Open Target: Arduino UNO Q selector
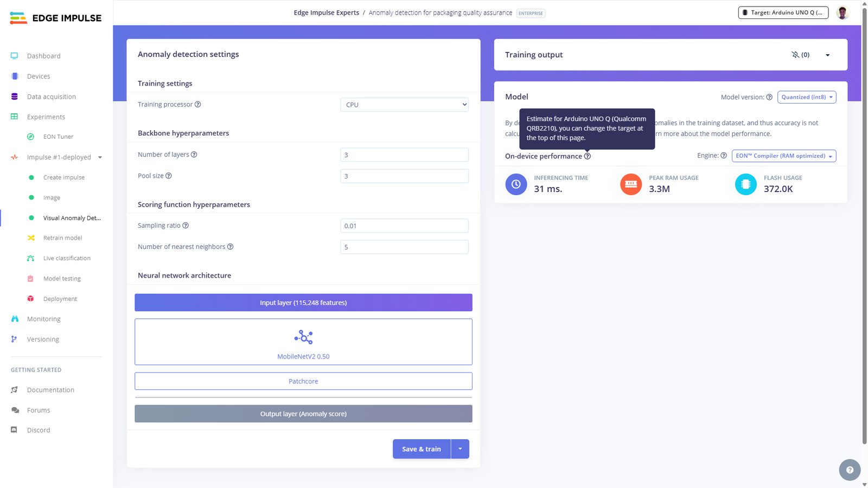 pos(783,12)
